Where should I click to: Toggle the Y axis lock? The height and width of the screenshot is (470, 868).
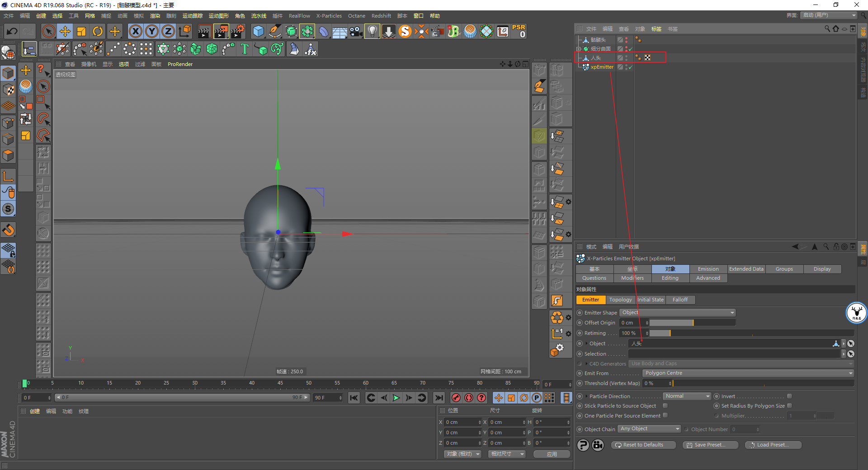[x=152, y=31]
